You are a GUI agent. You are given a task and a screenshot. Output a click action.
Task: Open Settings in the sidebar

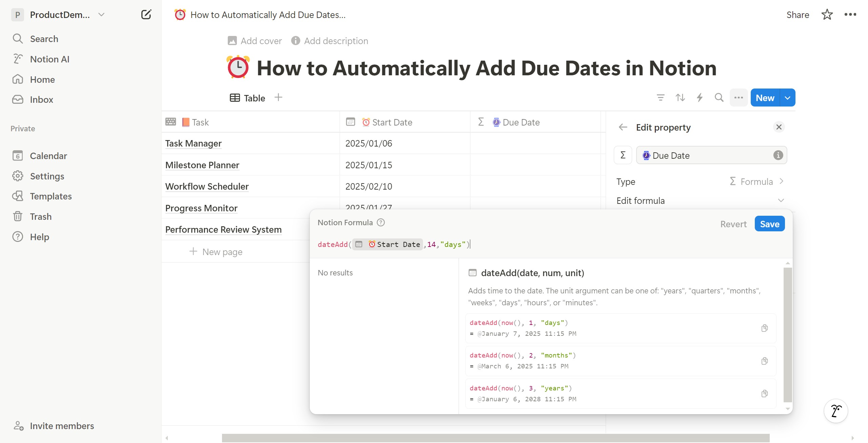[47, 176]
